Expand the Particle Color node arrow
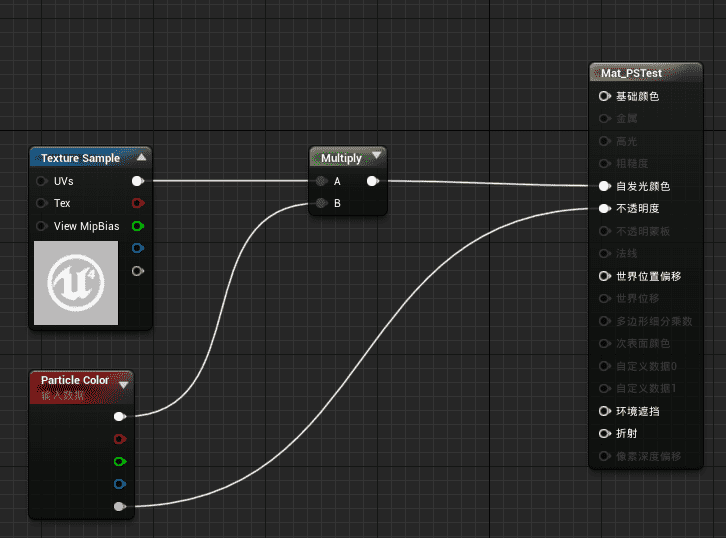 click(x=124, y=383)
